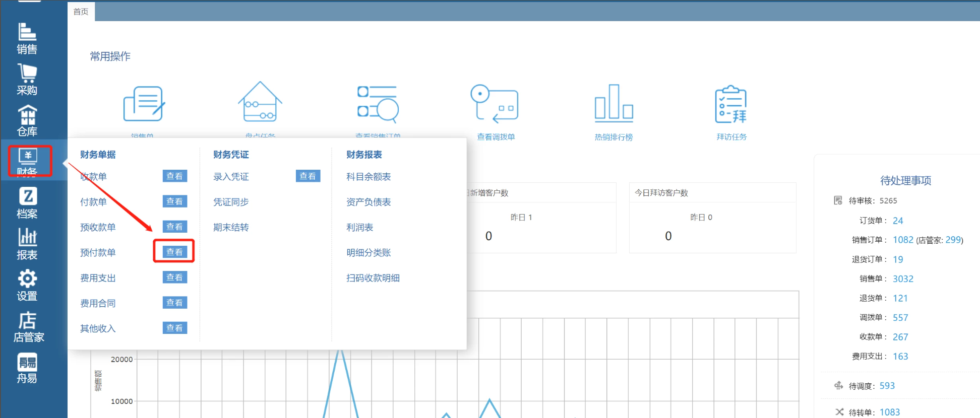Open the 报表 reports sidebar icon

(x=27, y=244)
